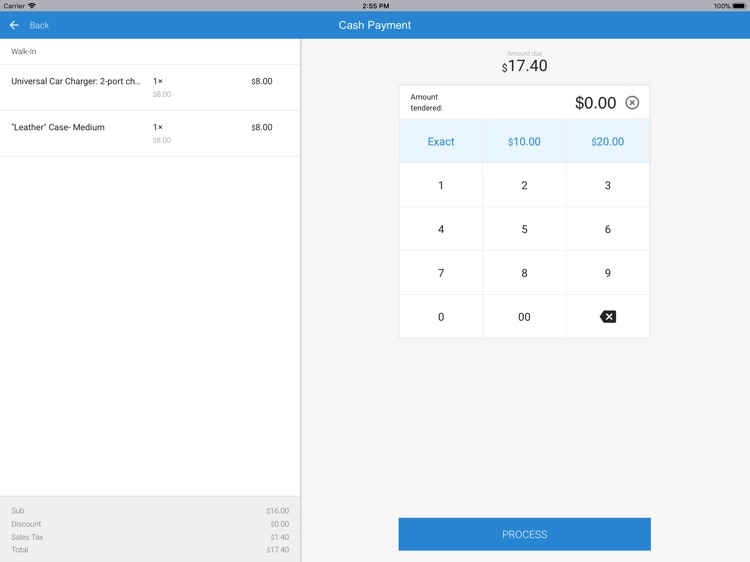Tap the battery indicator in the status bar

[739, 6]
